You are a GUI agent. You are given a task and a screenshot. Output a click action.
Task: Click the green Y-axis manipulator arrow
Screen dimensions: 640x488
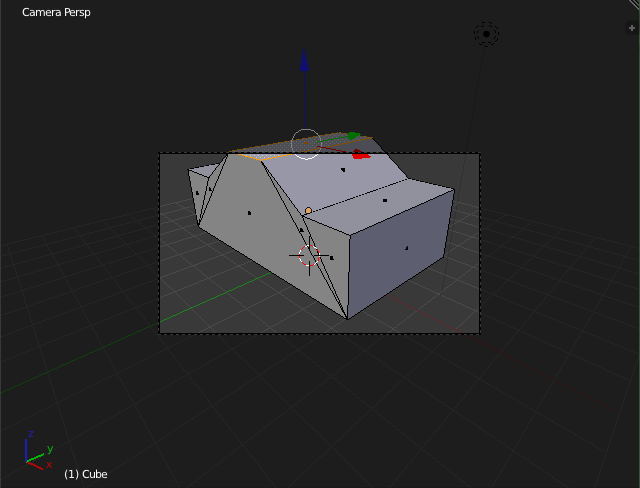tap(353, 136)
